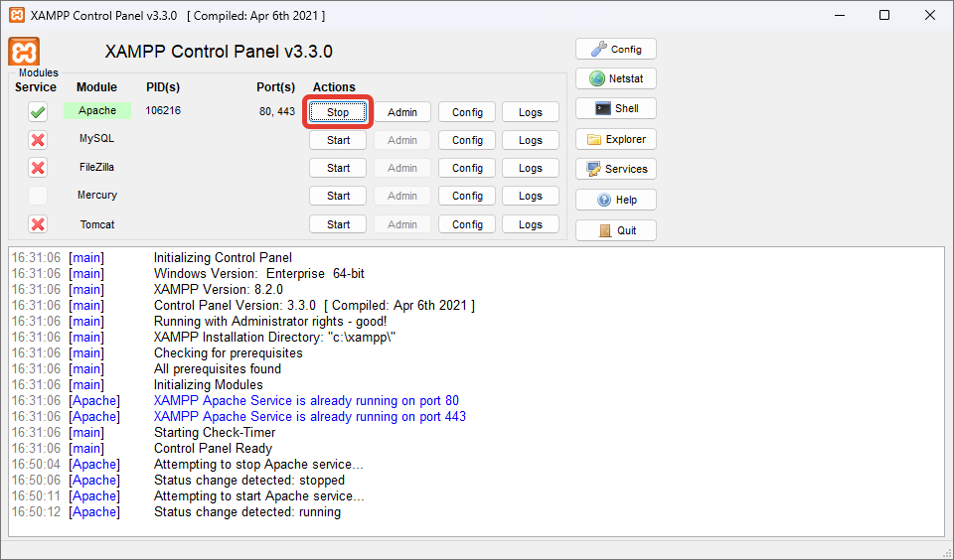Click 'Status change detected: stopped' line
The height and width of the screenshot is (560, 954).
tap(248, 481)
